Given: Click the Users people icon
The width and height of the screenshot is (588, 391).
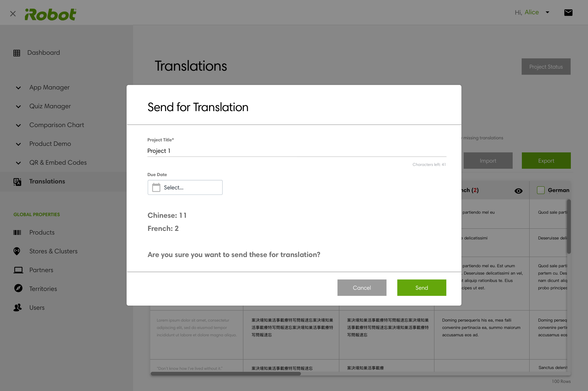Looking at the screenshot, I should pos(17,307).
